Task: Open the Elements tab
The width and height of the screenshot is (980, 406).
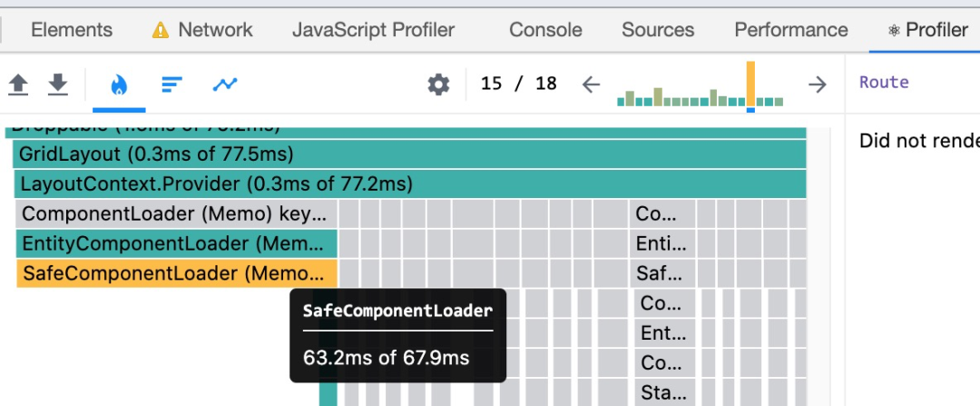Action: tap(72, 30)
